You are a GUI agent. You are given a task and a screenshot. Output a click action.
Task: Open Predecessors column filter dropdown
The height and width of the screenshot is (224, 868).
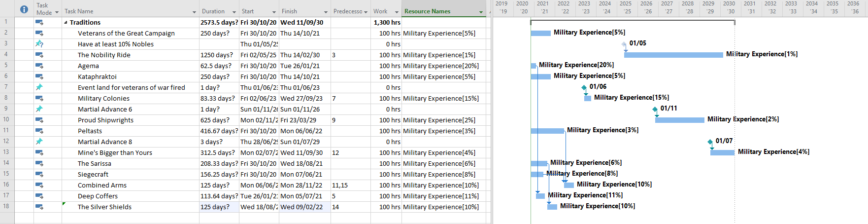tap(366, 12)
